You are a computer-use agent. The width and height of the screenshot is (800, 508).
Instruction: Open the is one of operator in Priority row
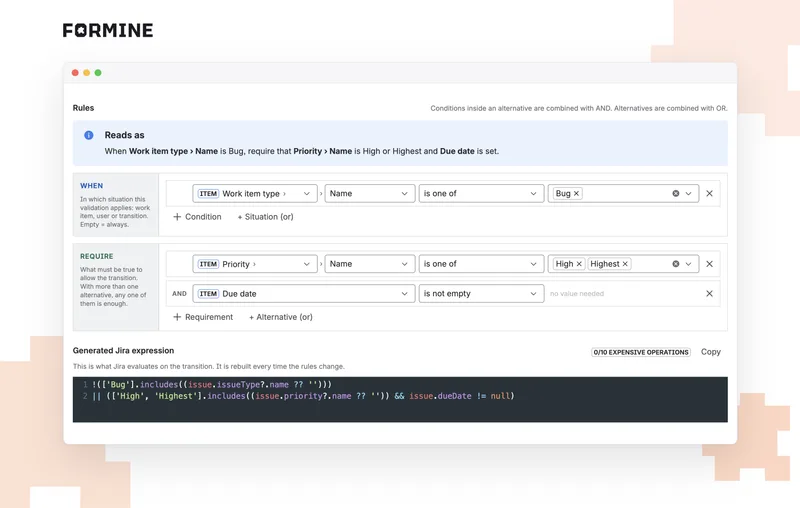click(x=481, y=264)
